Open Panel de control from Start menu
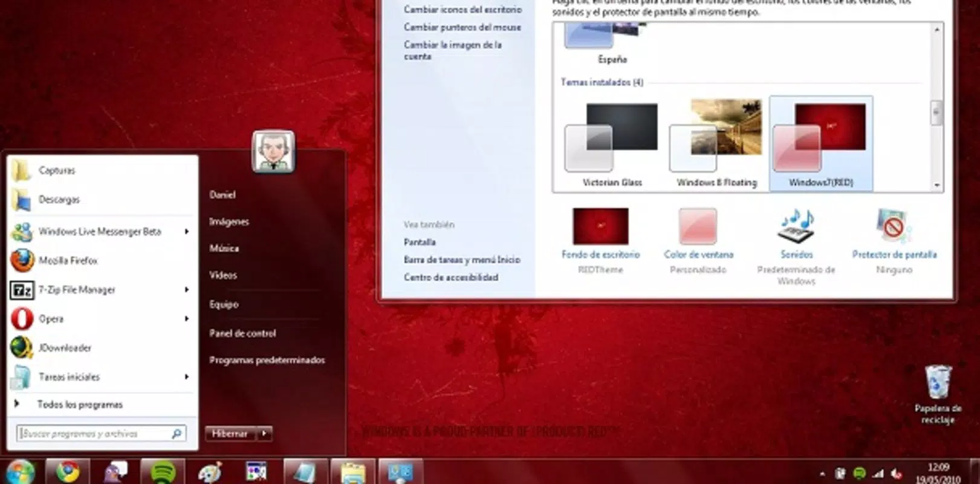 pyautogui.click(x=242, y=333)
